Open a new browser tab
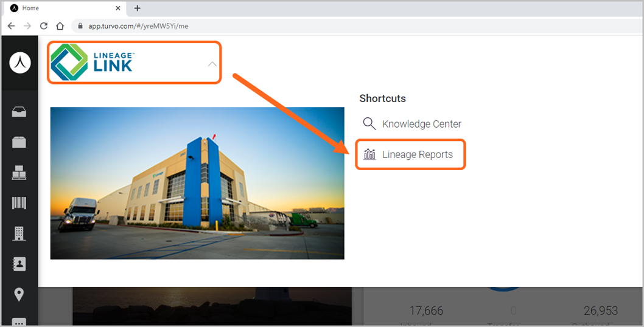The image size is (644, 327). point(137,9)
